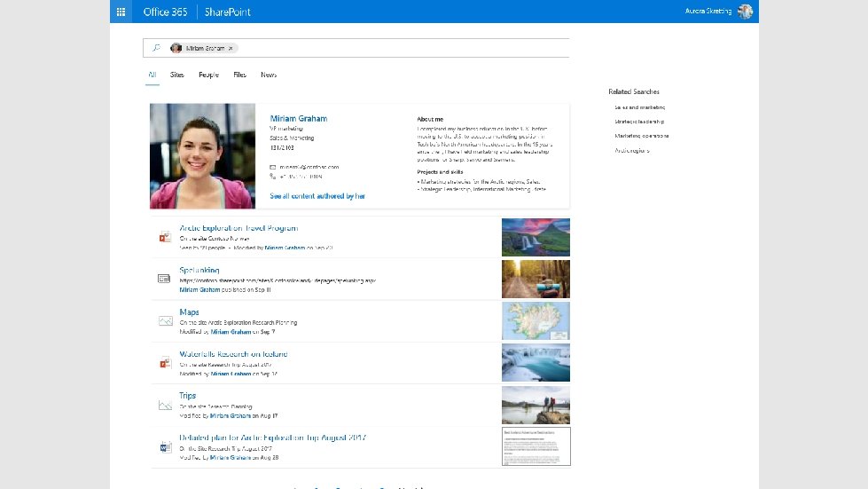Select the All tab
The width and height of the screenshot is (868, 489).
tap(152, 75)
